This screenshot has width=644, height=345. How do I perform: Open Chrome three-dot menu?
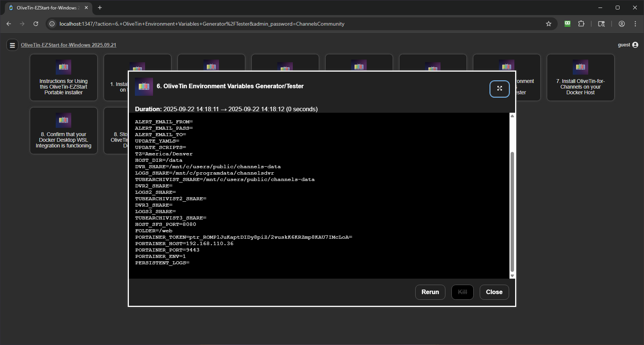635,24
